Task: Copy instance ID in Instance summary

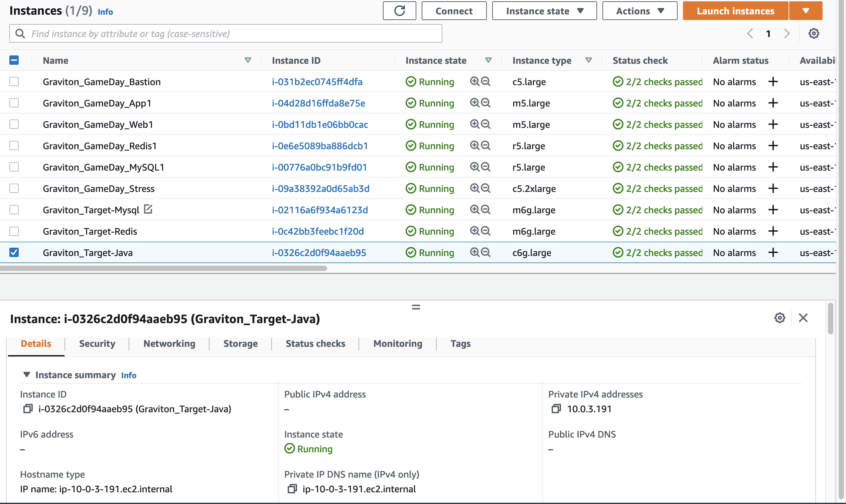Action: (x=28, y=409)
